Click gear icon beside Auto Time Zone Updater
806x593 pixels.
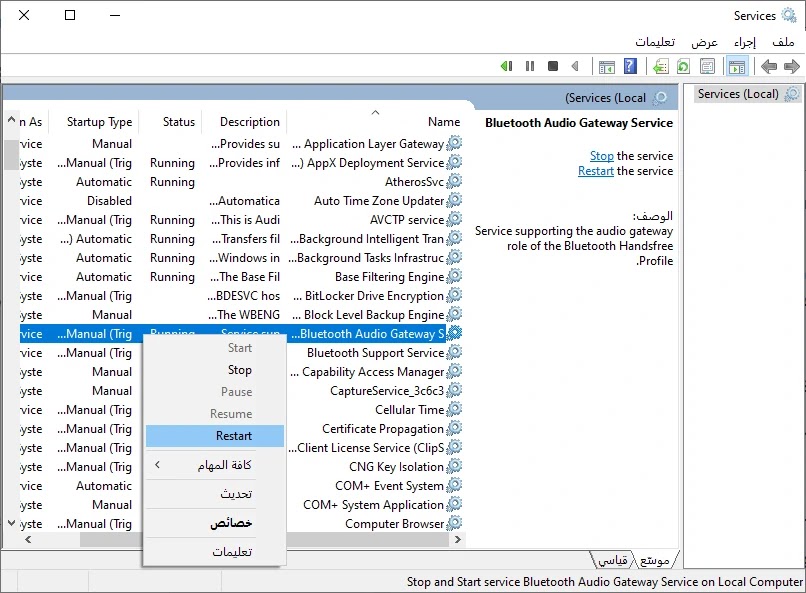pyautogui.click(x=454, y=200)
